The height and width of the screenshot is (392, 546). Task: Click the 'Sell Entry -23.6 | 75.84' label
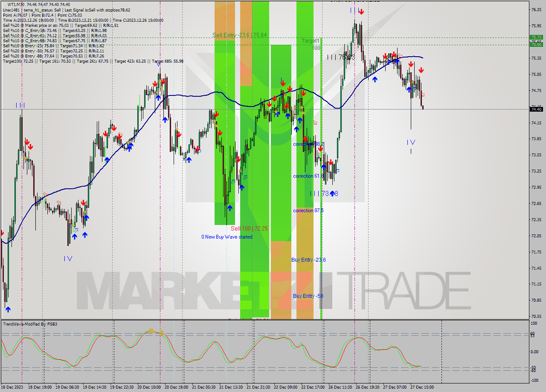point(240,35)
